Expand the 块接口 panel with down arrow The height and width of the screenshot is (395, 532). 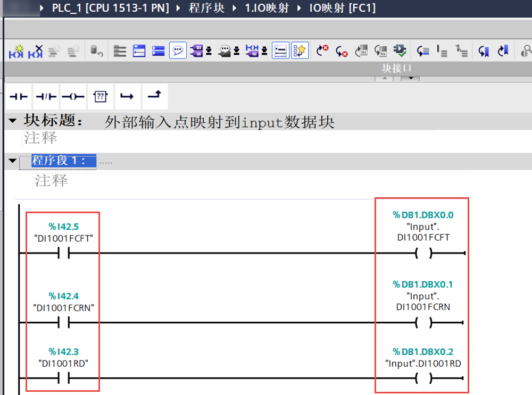pyautogui.click(x=410, y=79)
